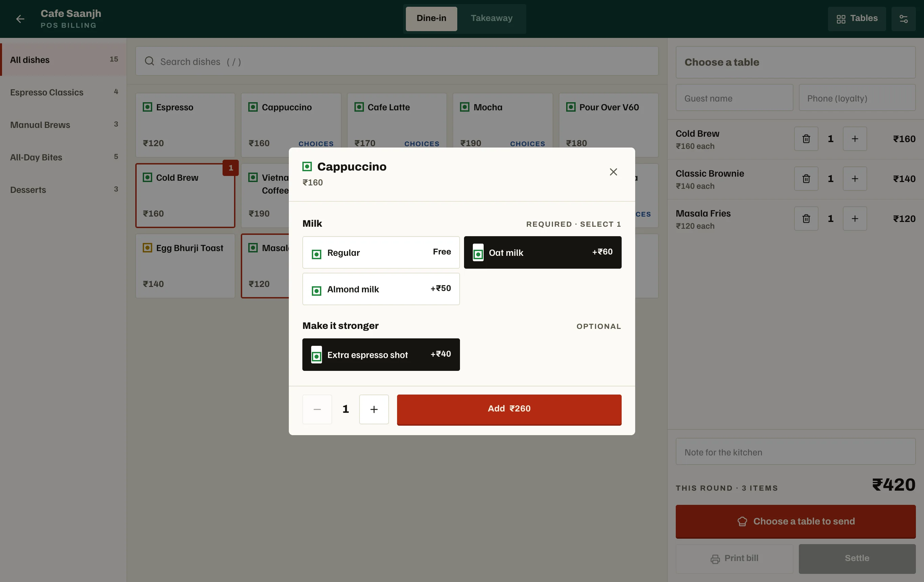Focus the Search dishes field
The height and width of the screenshot is (582, 924).
coord(397,62)
